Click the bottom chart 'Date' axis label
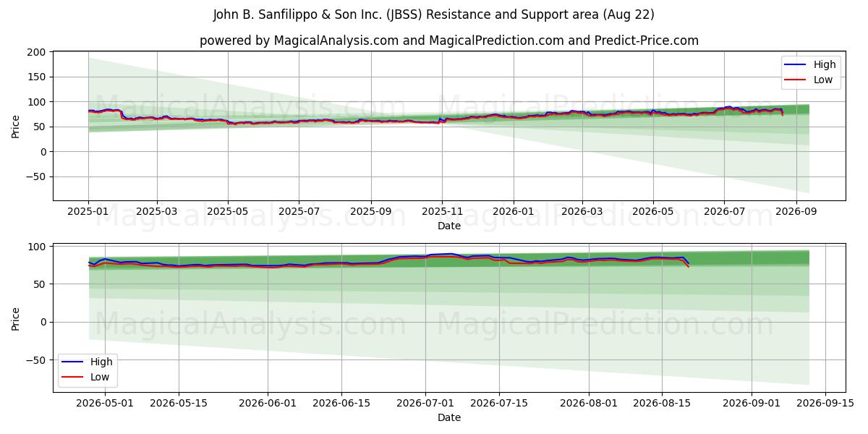Image resolution: width=868 pixels, height=434 pixels. [449, 417]
